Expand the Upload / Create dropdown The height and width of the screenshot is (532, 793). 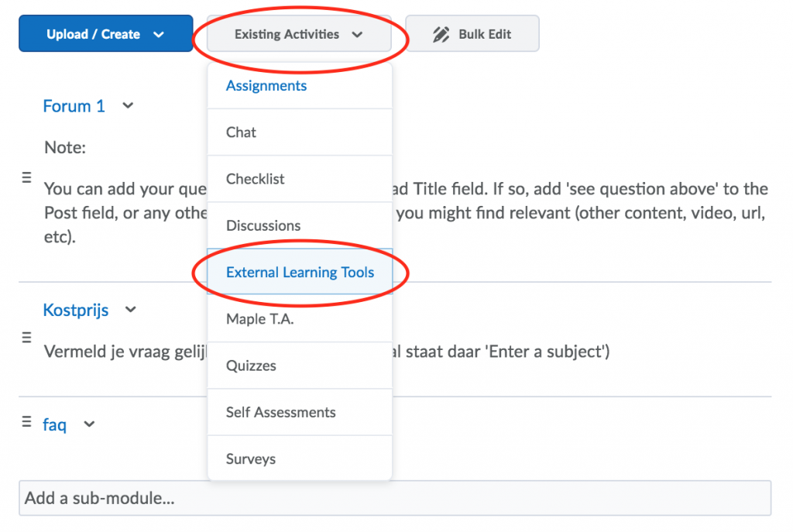click(105, 33)
